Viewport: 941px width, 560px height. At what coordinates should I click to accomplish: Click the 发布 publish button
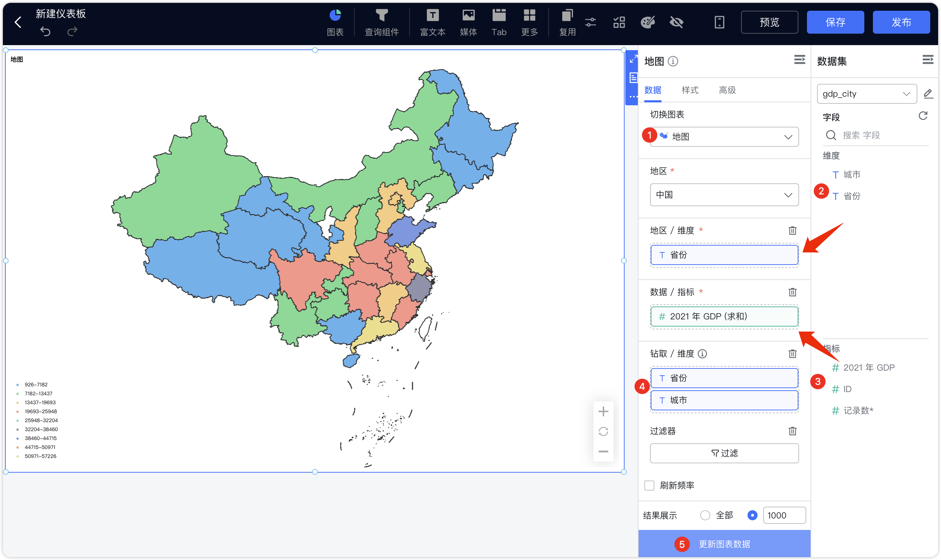coord(901,22)
